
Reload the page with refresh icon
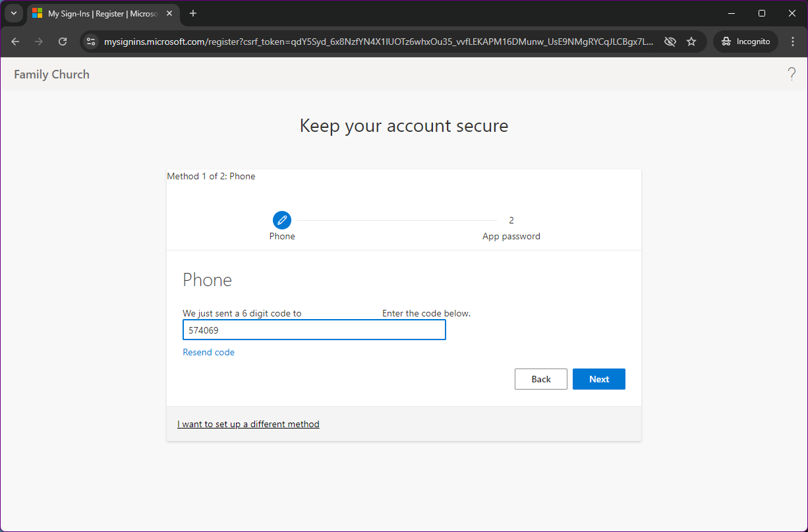pos(63,42)
